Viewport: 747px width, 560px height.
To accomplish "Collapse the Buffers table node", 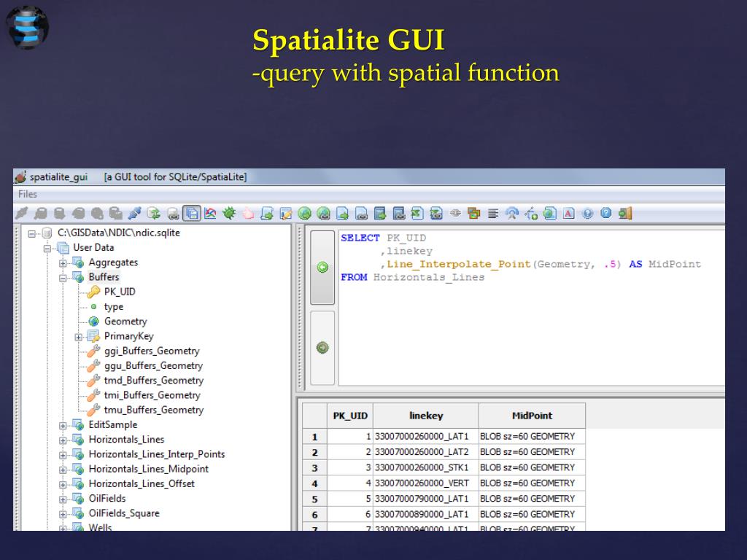I will click(x=63, y=278).
